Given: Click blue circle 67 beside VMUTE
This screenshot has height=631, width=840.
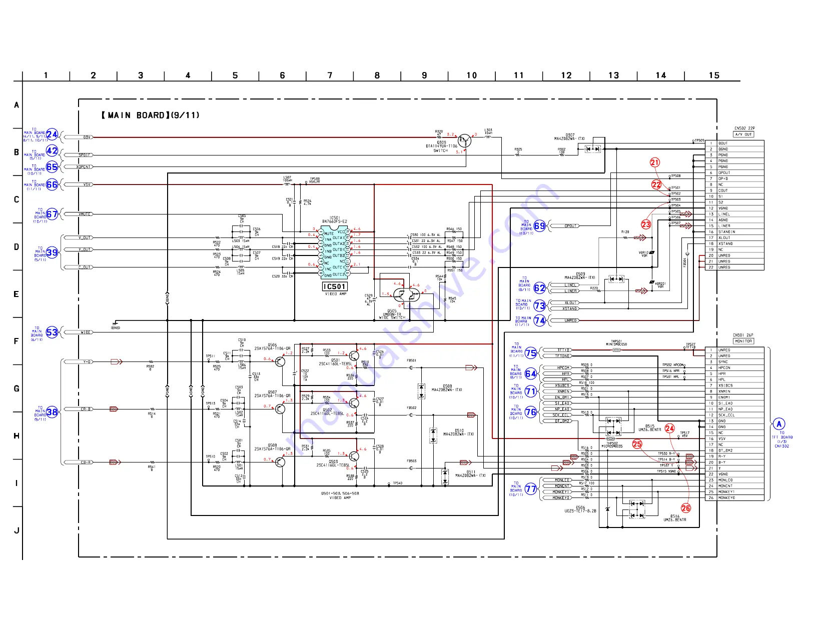Looking at the screenshot, I should point(52,214).
